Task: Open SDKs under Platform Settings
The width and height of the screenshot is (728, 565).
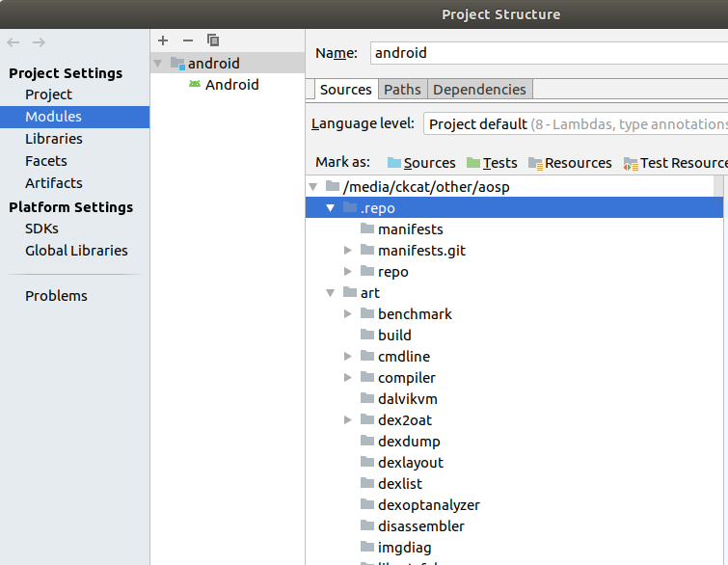Action: click(x=41, y=229)
